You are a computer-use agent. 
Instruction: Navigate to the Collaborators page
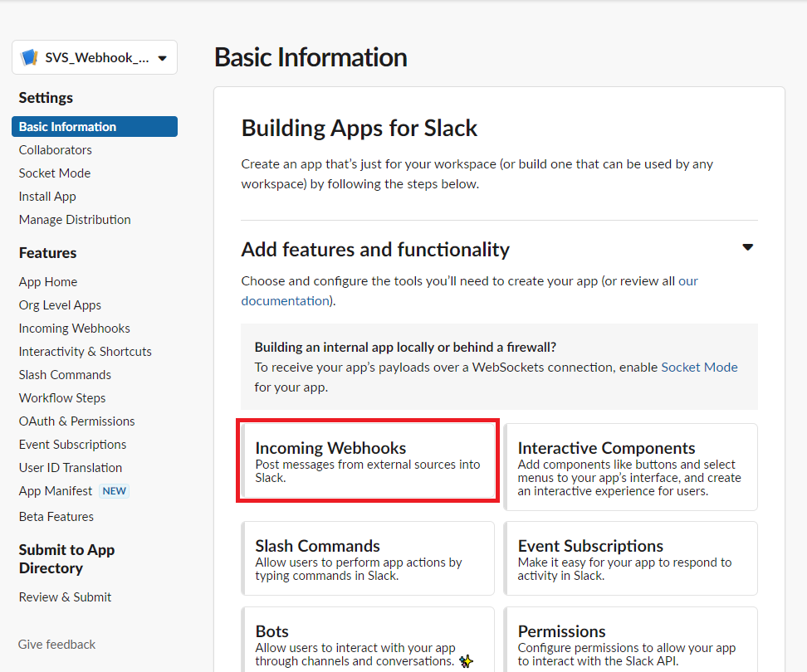pos(55,149)
